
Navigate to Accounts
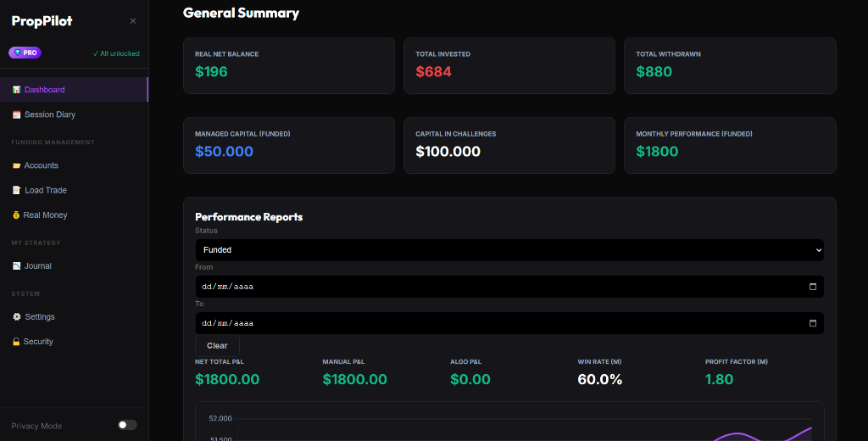tap(75, 165)
